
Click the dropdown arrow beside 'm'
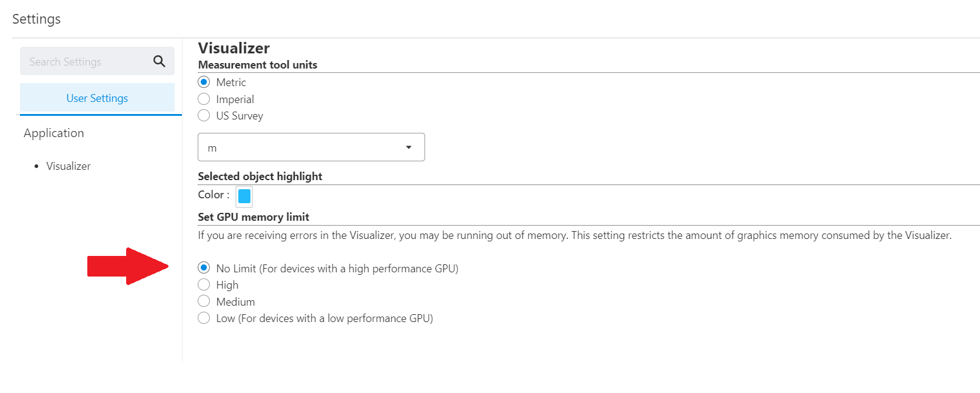409,147
